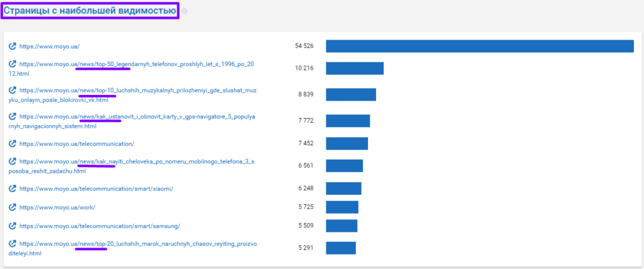Open external link icon beside /work/ URL
The width and height of the screenshot is (644, 269).
(12, 207)
